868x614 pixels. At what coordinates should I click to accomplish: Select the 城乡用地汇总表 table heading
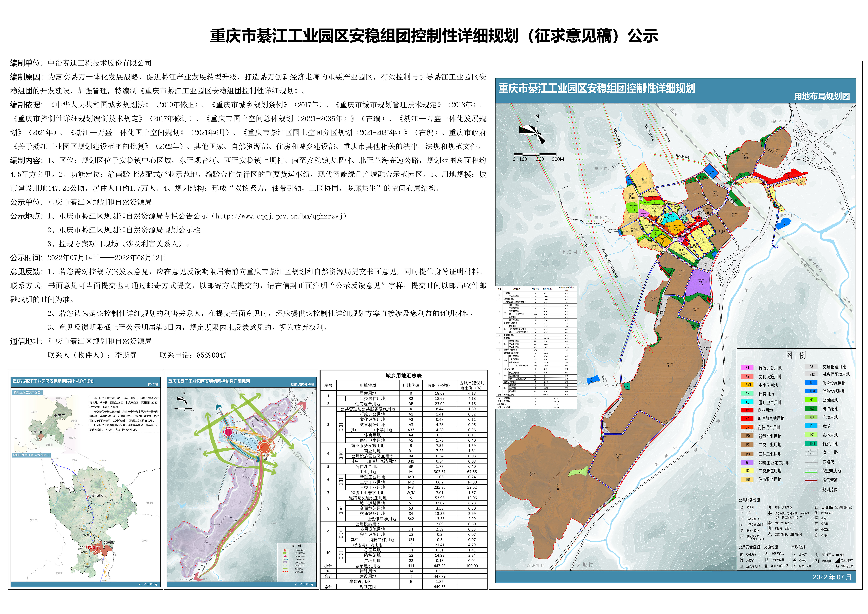403,375
